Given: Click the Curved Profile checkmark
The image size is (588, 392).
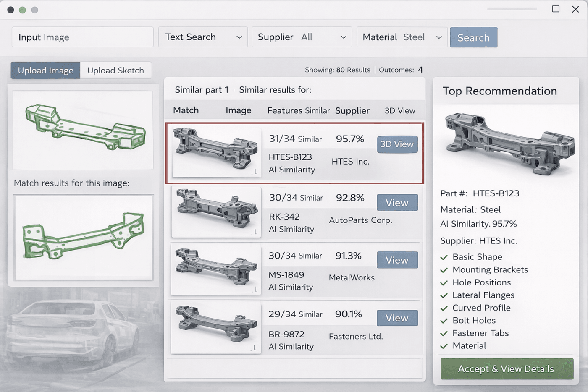Looking at the screenshot, I should [444, 308].
